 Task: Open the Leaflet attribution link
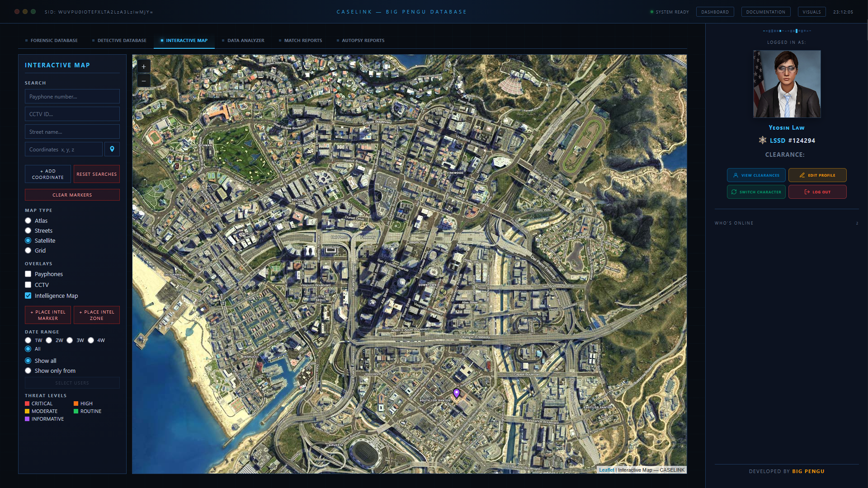[606, 470]
